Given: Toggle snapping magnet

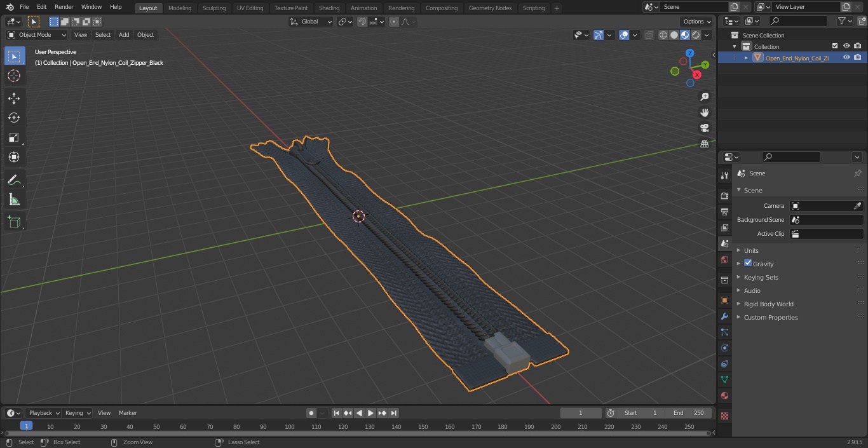Looking at the screenshot, I should 362,22.
